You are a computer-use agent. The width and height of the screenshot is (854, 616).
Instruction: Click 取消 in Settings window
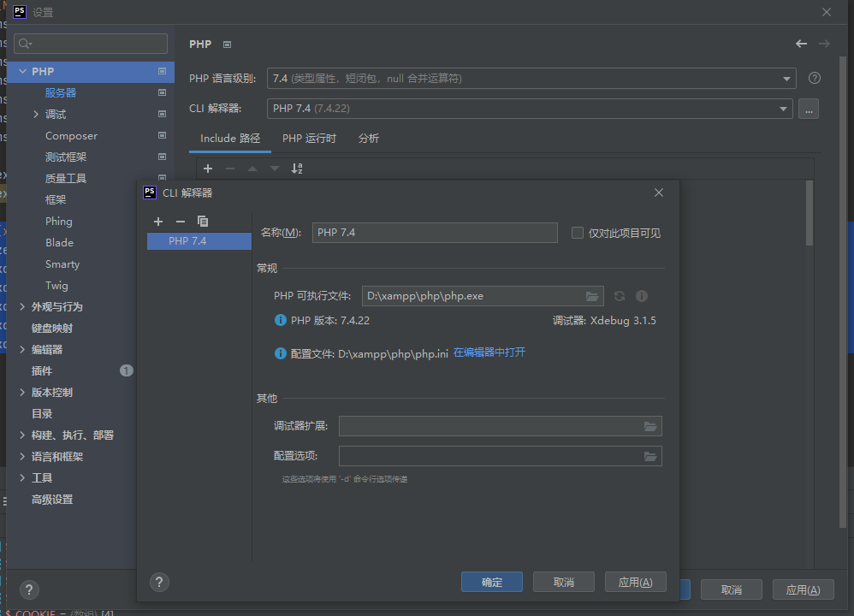click(732, 589)
